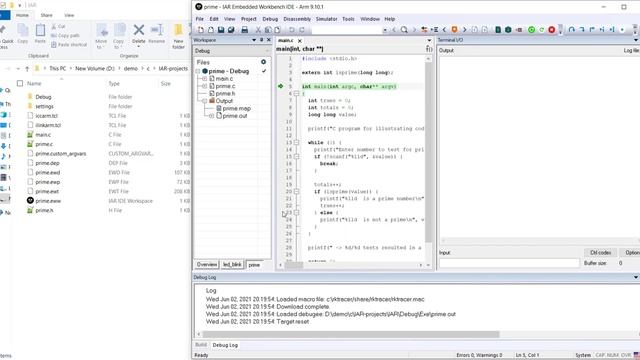Click the Restart Debugger icon next to red stop

(x=542, y=30)
